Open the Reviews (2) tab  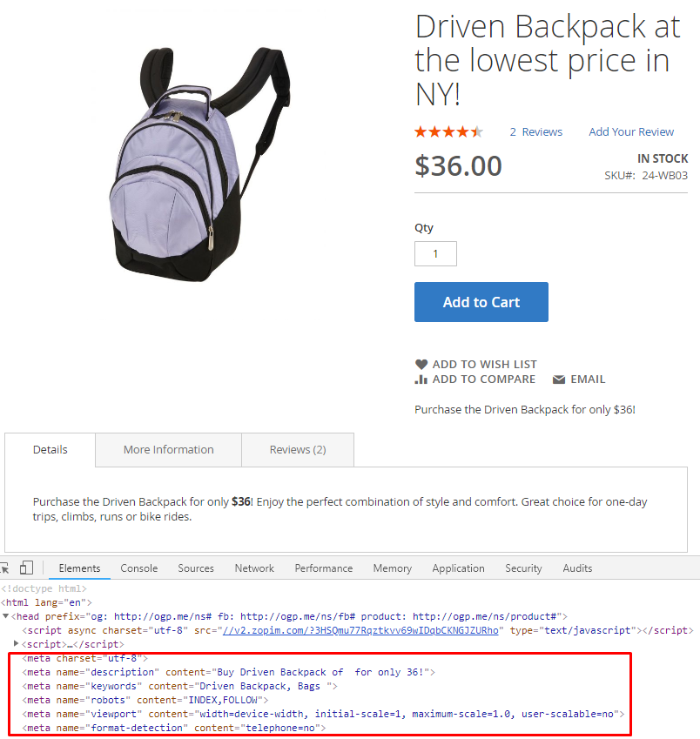[x=298, y=450]
